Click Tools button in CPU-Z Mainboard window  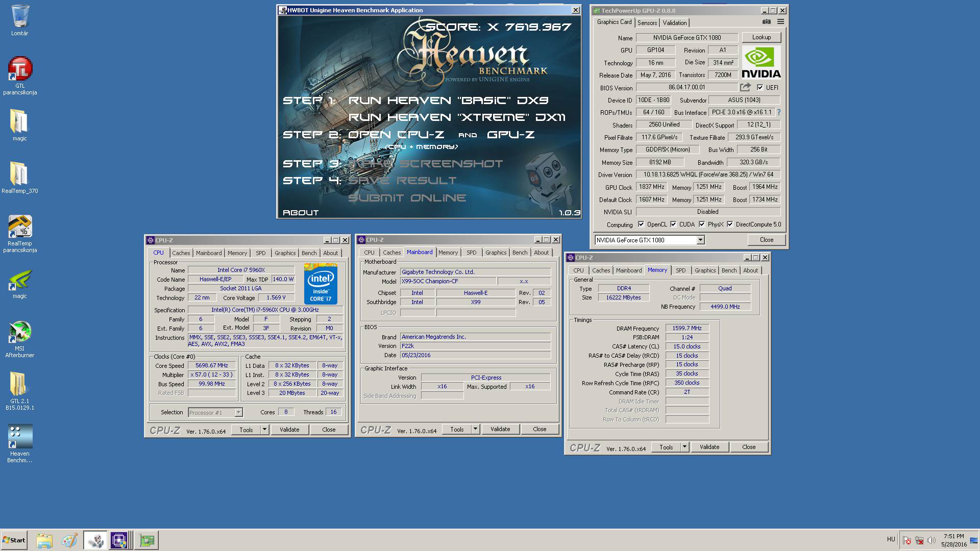pos(457,429)
